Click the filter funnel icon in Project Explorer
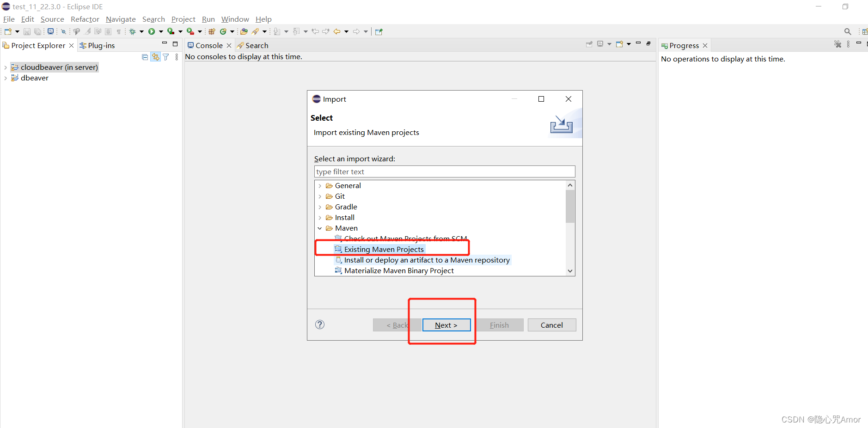 point(166,57)
